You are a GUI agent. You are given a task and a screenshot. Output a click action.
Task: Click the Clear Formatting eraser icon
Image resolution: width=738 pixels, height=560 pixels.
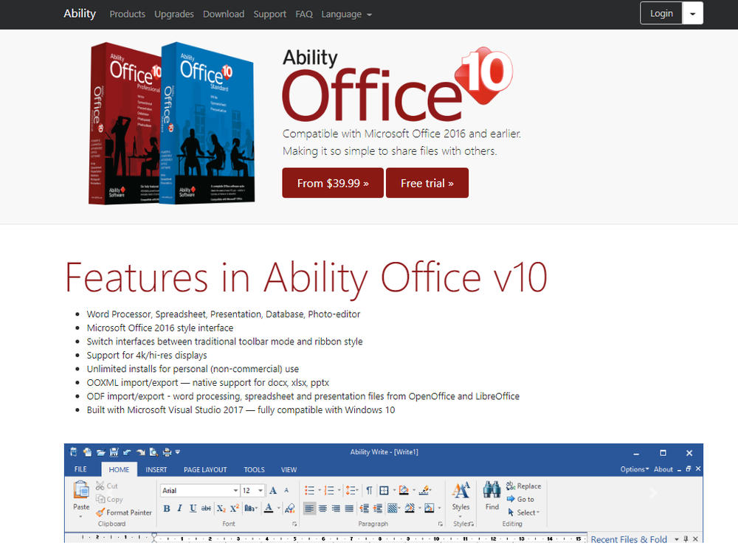[290, 508]
